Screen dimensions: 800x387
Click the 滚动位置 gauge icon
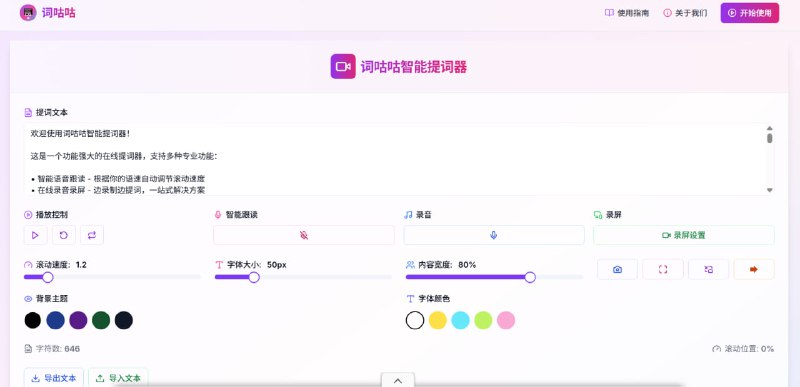tap(716, 349)
